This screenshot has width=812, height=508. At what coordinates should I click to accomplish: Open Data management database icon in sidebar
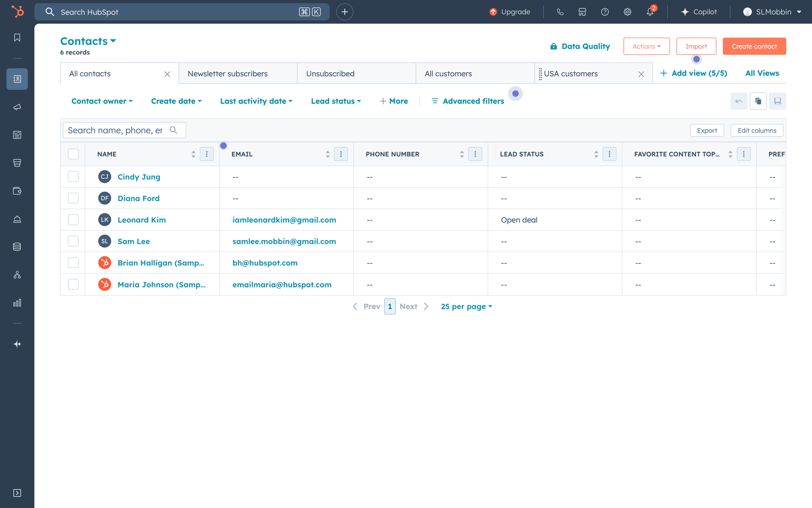(17, 247)
